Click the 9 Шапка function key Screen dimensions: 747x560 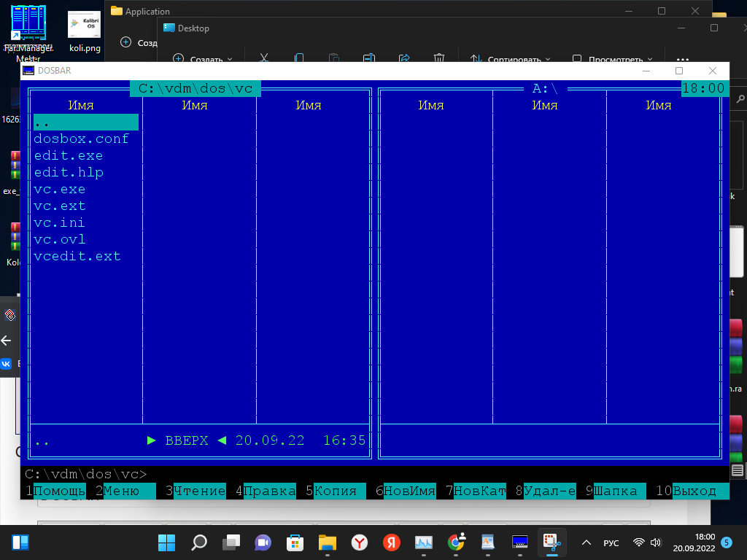616,491
